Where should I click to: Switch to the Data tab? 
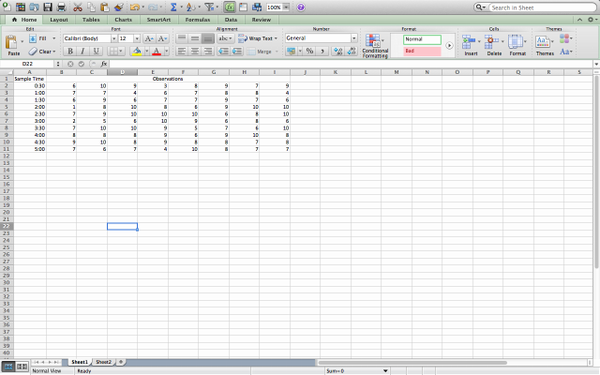click(x=231, y=20)
